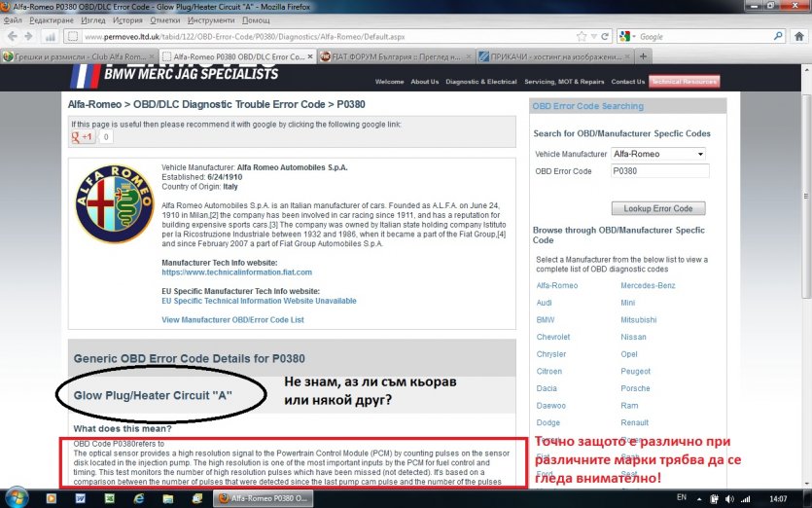Click the Technical Resources nav item

coord(684,82)
